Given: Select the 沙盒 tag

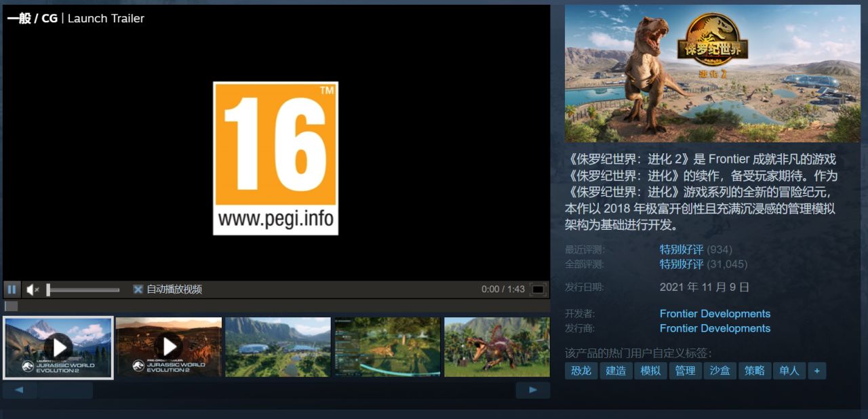Looking at the screenshot, I should pos(719,370).
